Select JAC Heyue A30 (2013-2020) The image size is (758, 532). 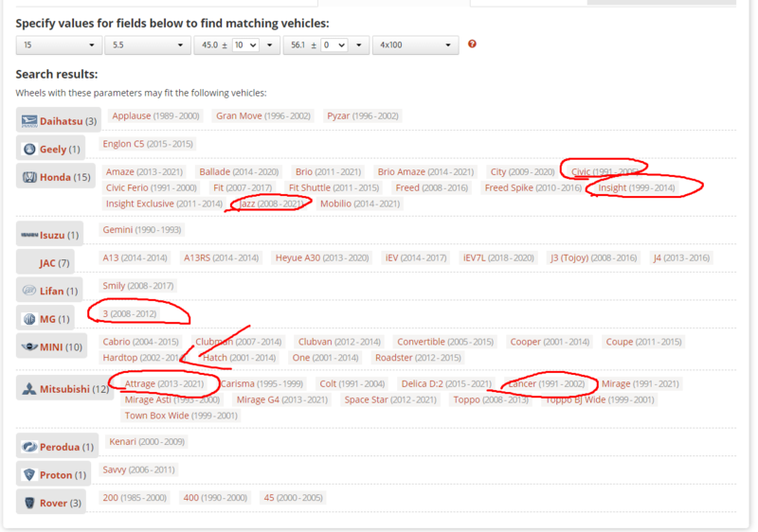pyautogui.click(x=322, y=257)
